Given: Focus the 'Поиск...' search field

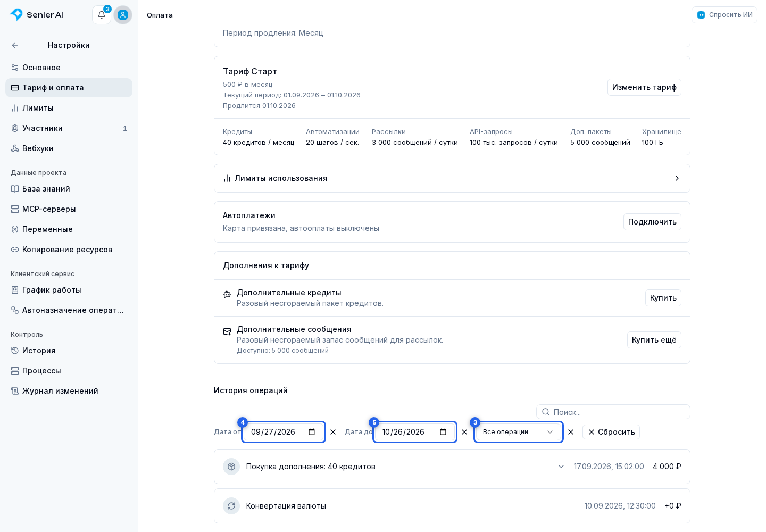Looking at the screenshot, I should tap(613, 412).
